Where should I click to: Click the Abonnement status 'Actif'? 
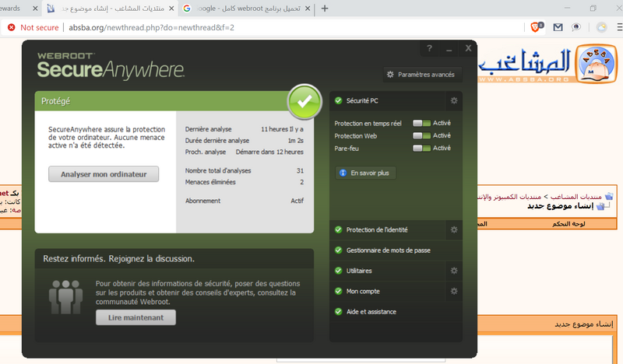(297, 201)
